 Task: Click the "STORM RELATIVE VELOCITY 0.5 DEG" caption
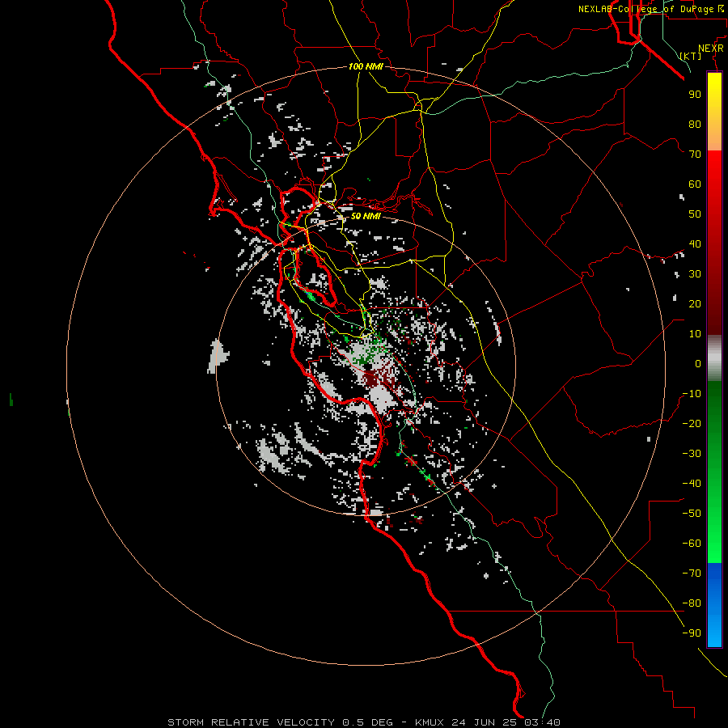[280, 722]
